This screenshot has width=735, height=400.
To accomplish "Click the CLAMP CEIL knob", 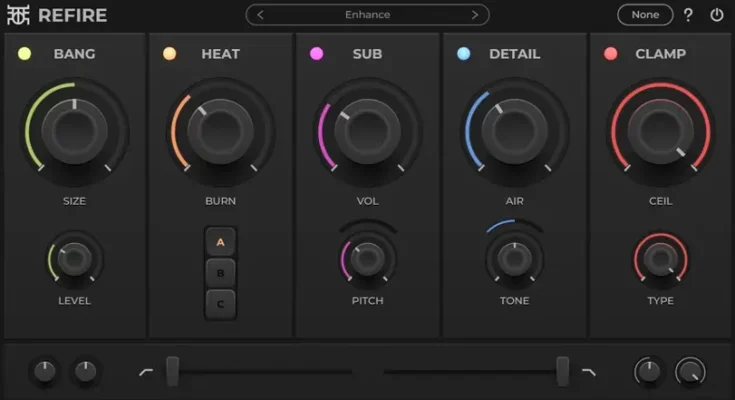I will click(661, 131).
